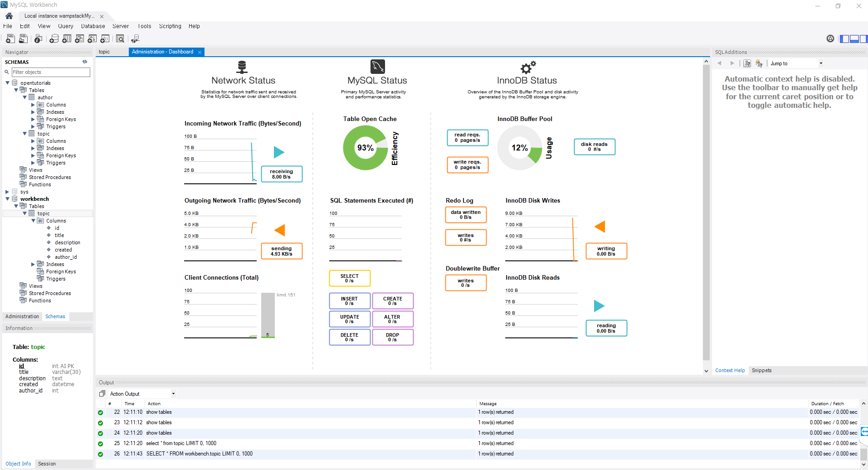The width and height of the screenshot is (868, 470).
Task: Click the DROP statements counter box
Action: (393, 337)
